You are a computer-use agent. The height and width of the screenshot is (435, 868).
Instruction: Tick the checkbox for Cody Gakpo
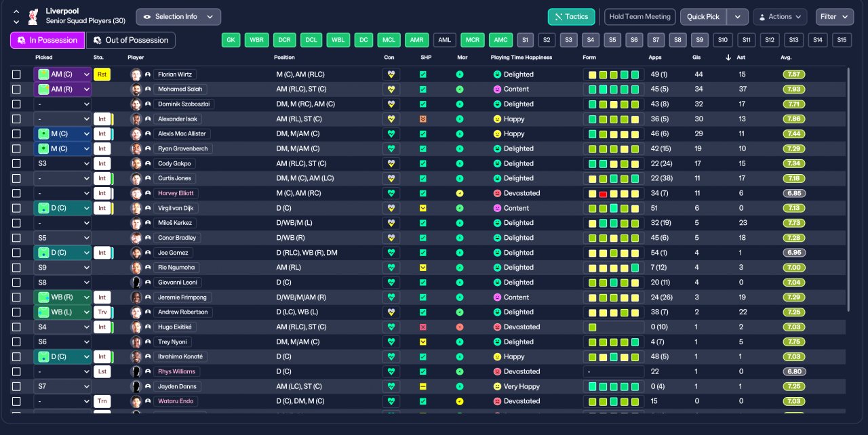(x=16, y=163)
